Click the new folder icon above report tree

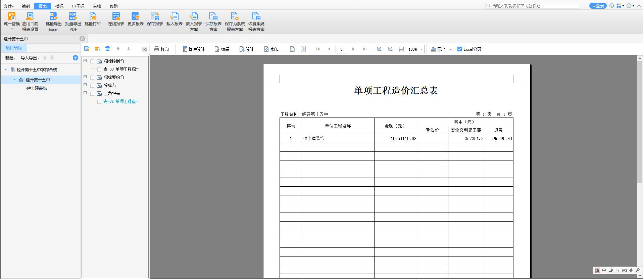pyautogui.click(x=97, y=49)
